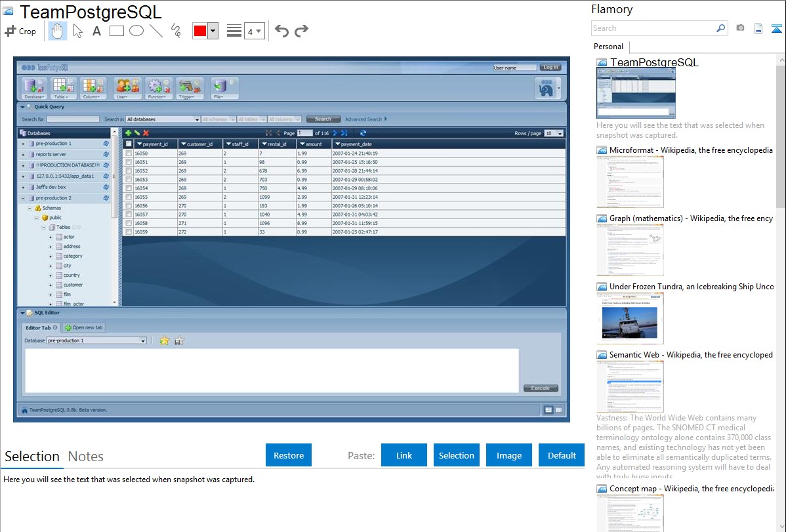Expand the Jeff's dev box tree node
The height and width of the screenshot is (532, 786).
23,187
